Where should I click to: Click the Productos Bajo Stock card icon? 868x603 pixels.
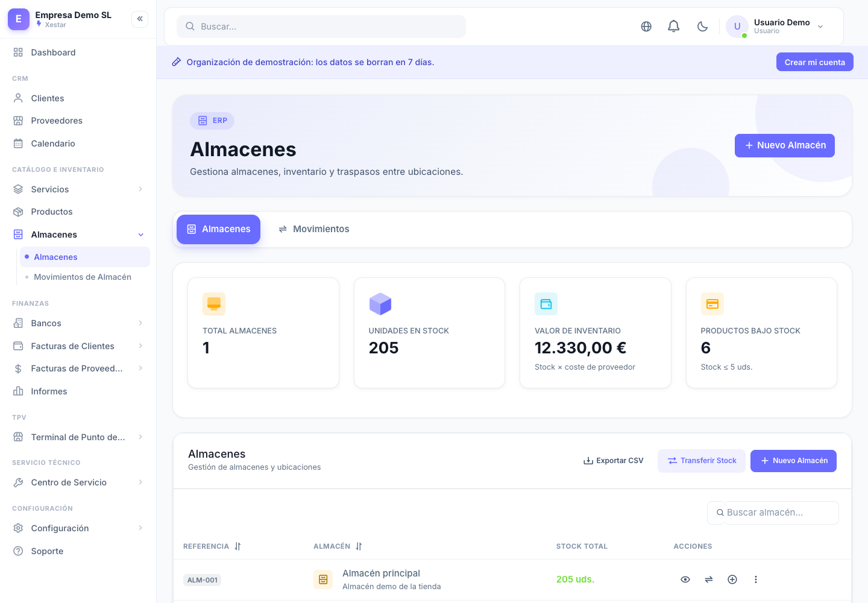(x=712, y=304)
